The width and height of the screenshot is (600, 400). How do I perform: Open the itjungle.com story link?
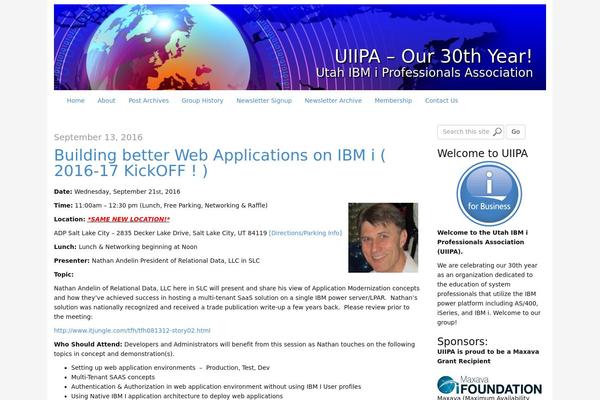[132, 330]
